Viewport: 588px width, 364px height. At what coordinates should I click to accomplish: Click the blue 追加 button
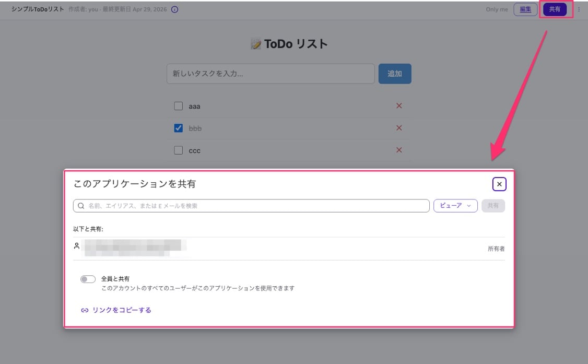click(395, 74)
